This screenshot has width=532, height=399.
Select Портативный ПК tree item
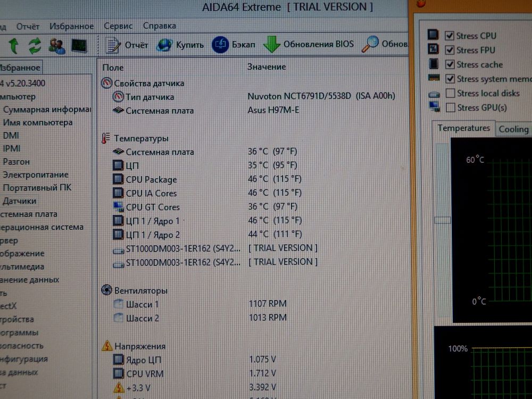[37, 188]
